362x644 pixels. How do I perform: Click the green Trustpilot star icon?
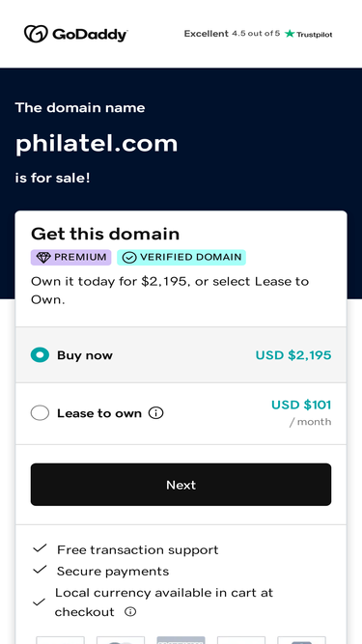tap(290, 34)
